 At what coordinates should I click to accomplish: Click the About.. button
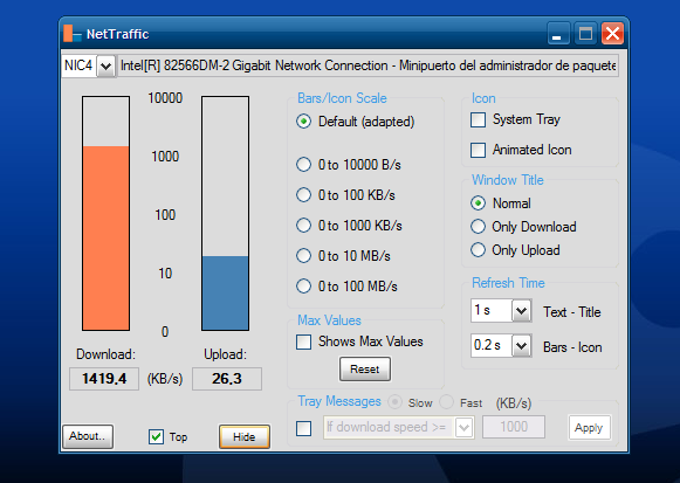[x=88, y=436]
